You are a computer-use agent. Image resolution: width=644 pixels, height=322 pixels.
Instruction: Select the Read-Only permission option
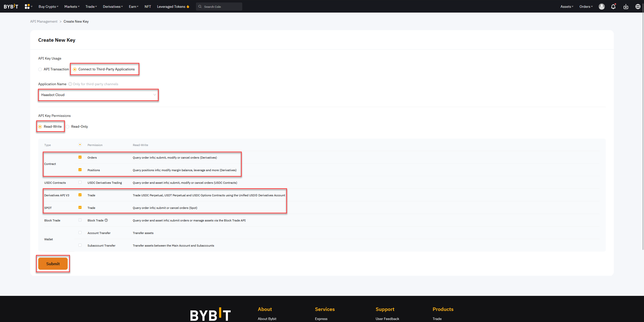[68, 126]
